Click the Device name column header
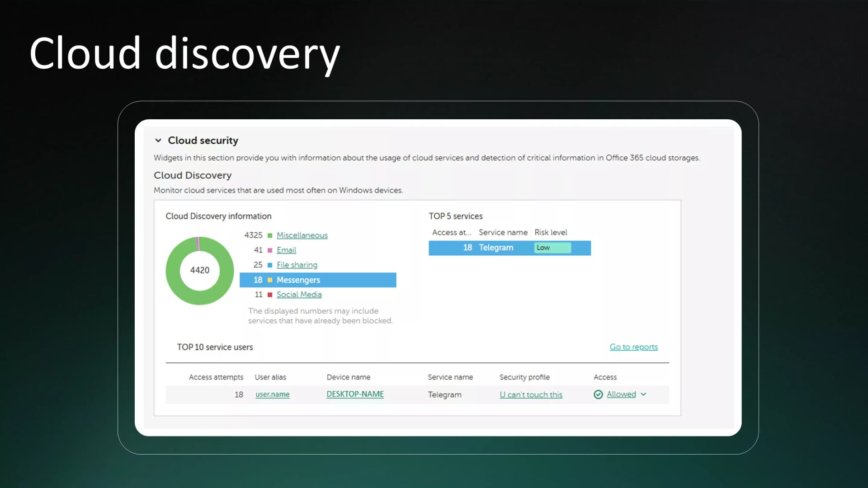 point(349,377)
